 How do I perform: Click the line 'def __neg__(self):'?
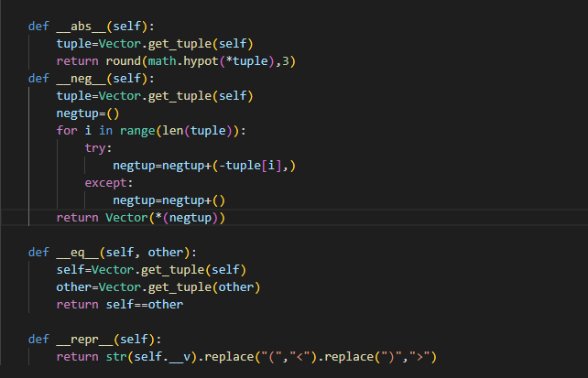pos(91,79)
